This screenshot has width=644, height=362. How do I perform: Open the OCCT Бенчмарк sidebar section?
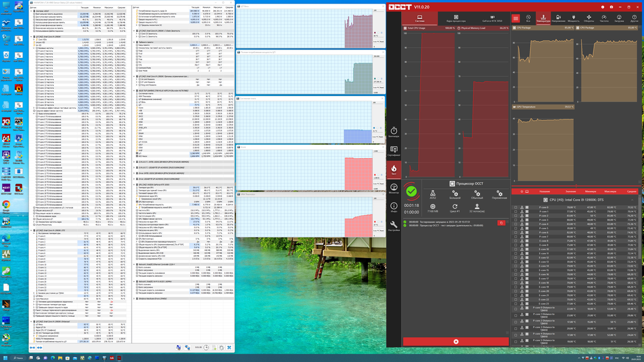[x=393, y=132]
